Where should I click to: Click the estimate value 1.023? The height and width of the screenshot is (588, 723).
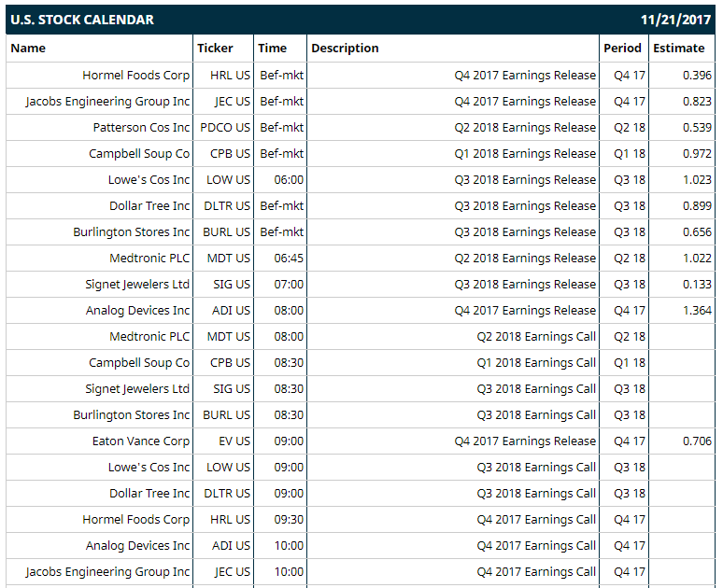[697, 180]
